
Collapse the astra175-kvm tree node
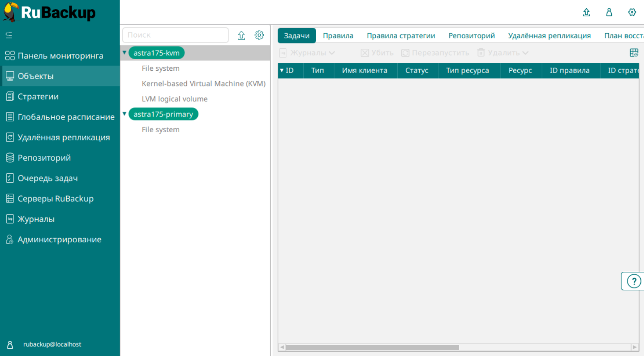(x=125, y=53)
